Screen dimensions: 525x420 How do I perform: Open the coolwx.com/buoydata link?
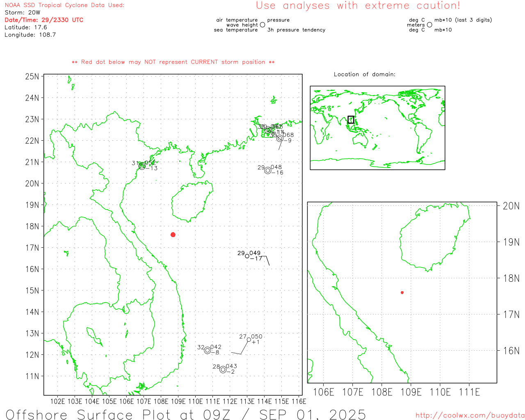pyautogui.click(x=470, y=415)
